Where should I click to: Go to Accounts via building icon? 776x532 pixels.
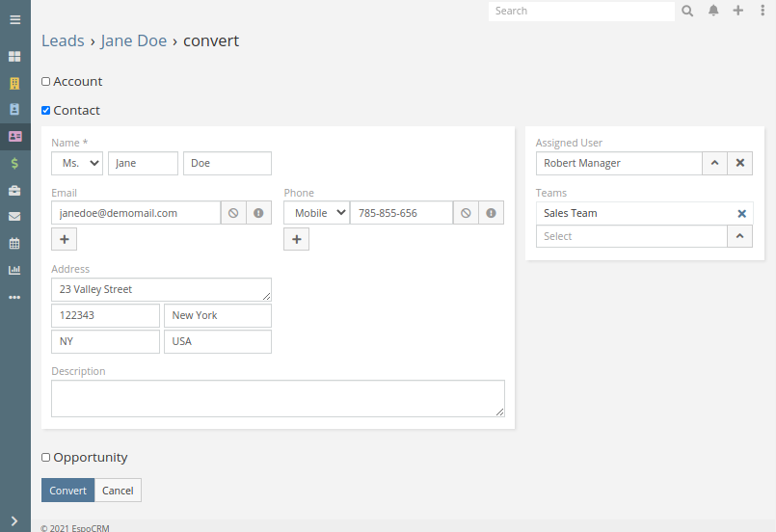click(14, 83)
